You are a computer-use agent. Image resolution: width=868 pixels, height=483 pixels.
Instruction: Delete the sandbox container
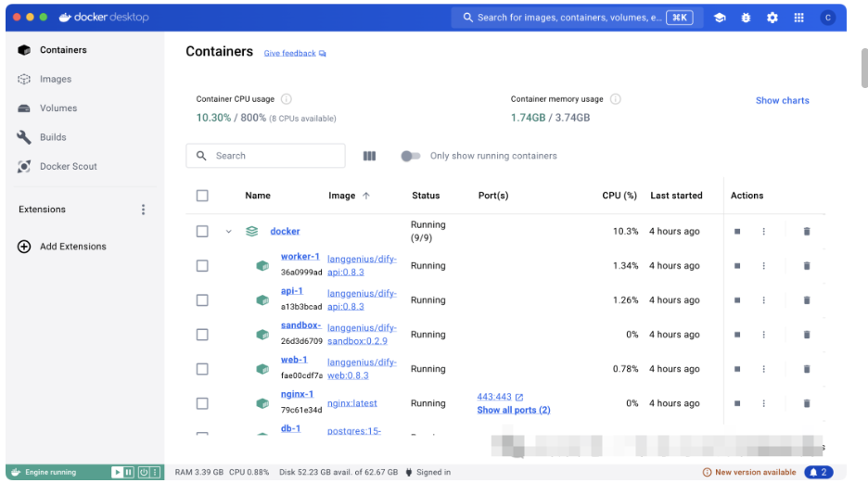[x=807, y=334]
